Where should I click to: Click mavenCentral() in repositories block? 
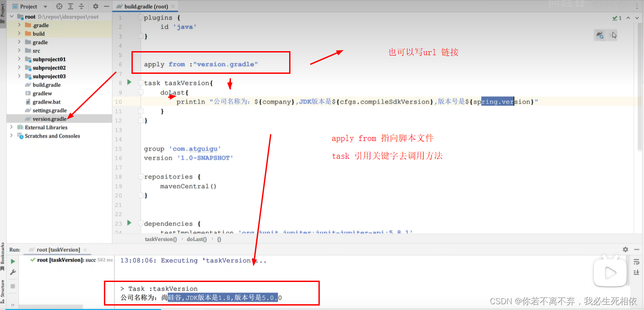pyautogui.click(x=188, y=186)
